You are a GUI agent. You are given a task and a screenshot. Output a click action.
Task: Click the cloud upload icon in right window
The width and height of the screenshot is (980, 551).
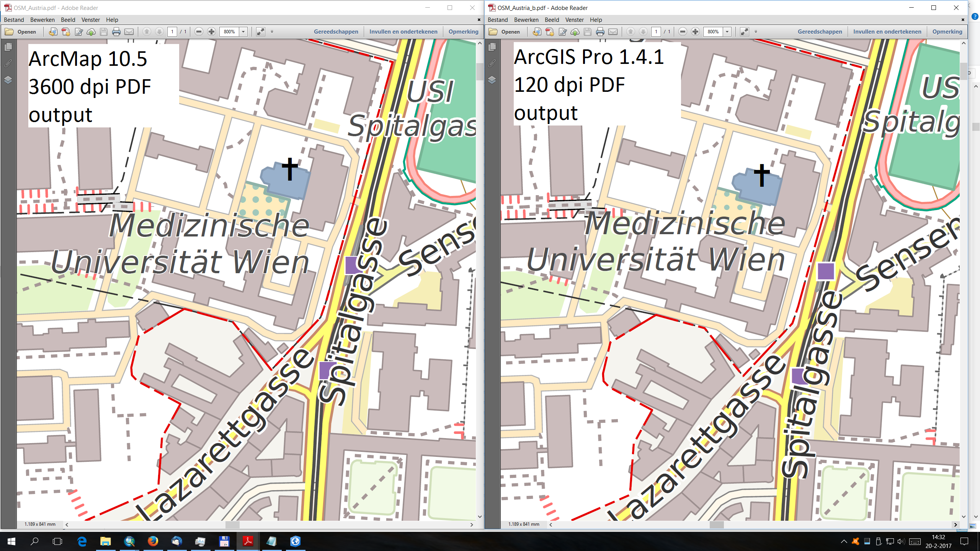pyautogui.click(x=575, y=32)
